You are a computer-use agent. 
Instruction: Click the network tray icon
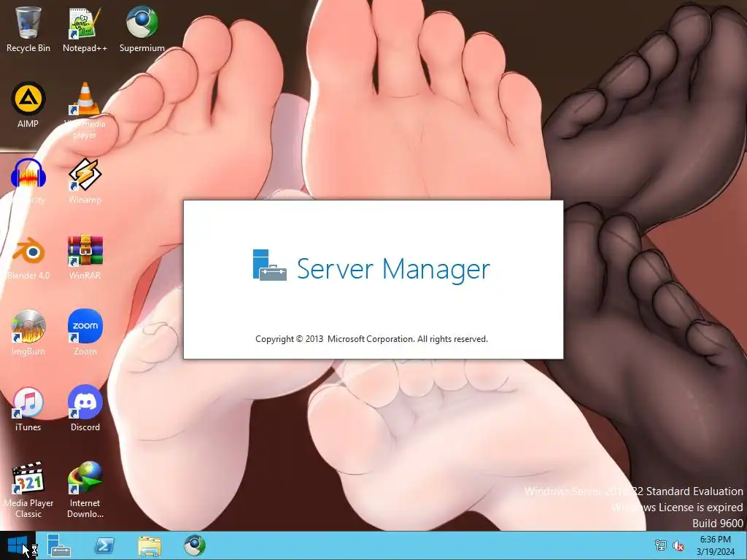tap(660, 545)
